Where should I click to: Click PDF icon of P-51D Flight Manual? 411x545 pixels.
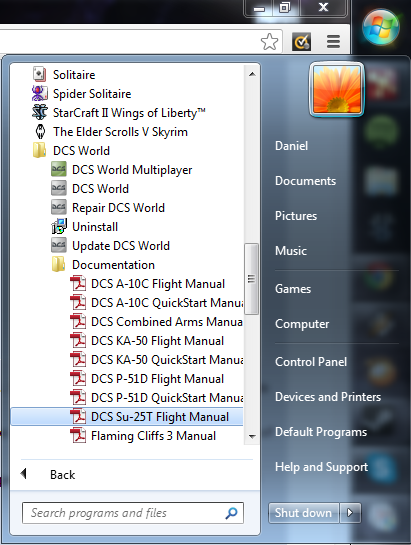click(x=78, y=379)
